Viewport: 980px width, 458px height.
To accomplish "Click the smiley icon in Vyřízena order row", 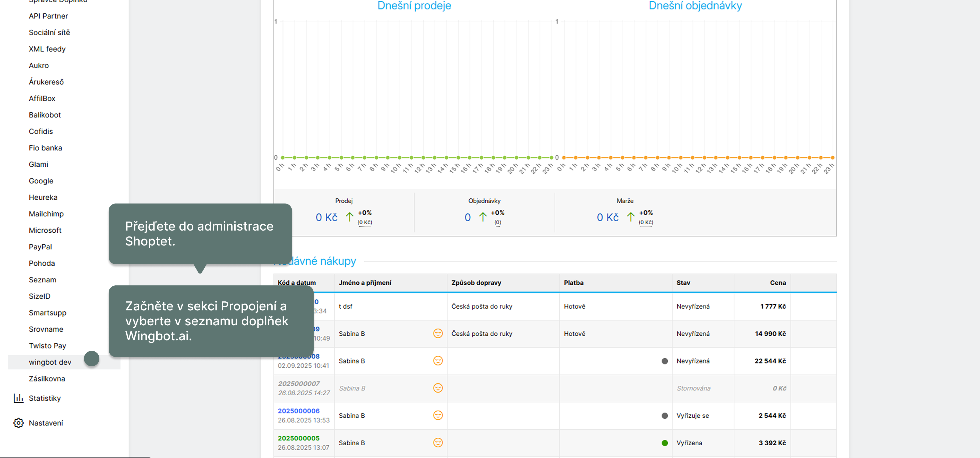I will point(438,442).
